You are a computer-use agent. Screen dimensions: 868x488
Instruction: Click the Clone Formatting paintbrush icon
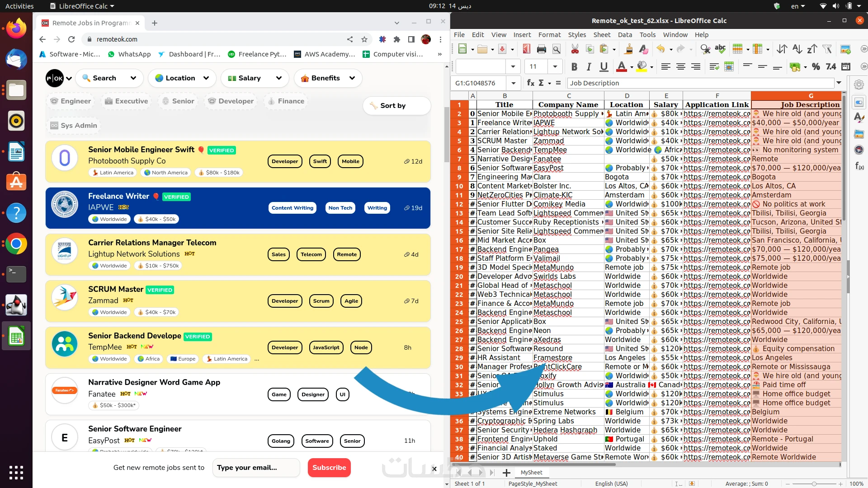click(628, 49)
